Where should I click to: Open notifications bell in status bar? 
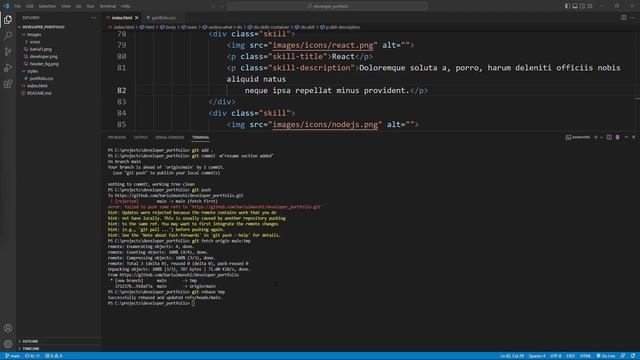coord(632,356)
